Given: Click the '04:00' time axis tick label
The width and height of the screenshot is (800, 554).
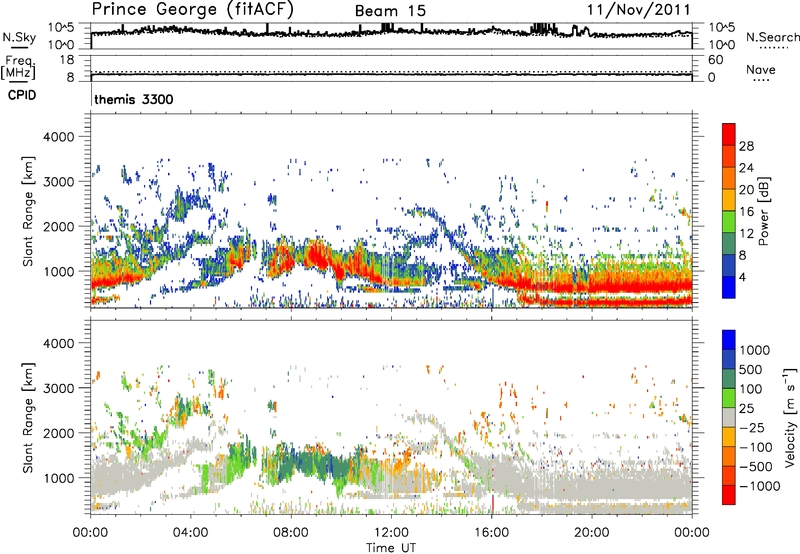Looking at the screenshot, I should pos(190,533).
